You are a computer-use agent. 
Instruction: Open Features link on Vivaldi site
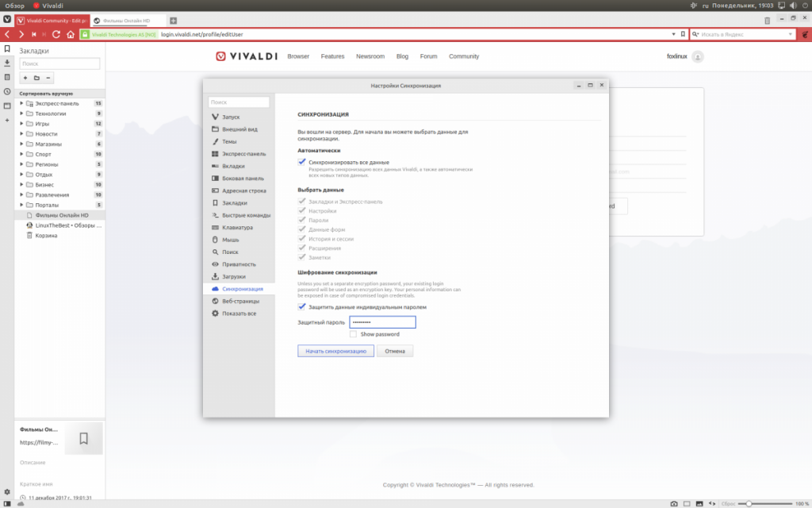point(332,56)
